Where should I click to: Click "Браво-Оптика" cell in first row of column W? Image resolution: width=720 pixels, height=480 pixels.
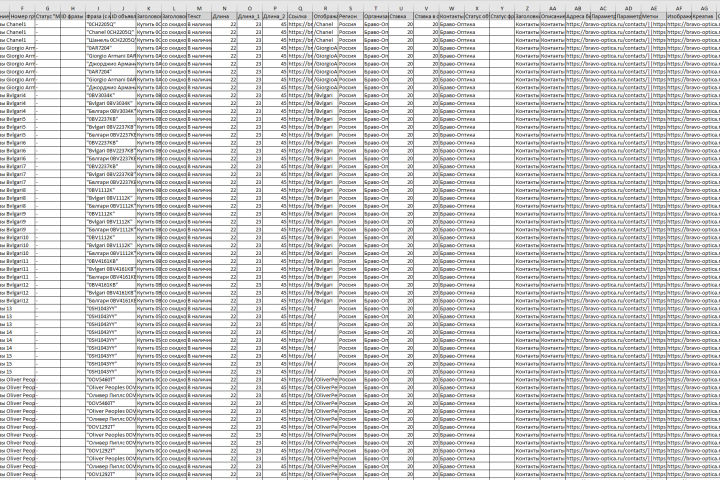pos(451,24)
